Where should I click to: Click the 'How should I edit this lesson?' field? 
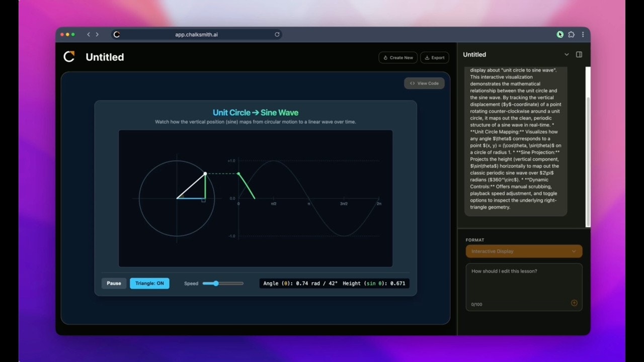tap(524, 287)
